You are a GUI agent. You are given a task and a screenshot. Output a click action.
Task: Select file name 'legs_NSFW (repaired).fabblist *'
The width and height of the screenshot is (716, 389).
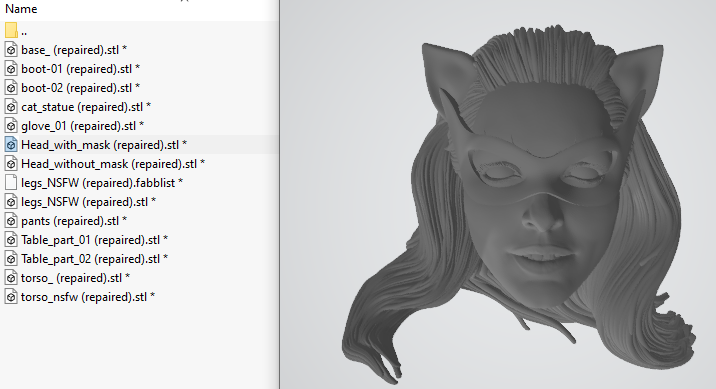(102, 183)
